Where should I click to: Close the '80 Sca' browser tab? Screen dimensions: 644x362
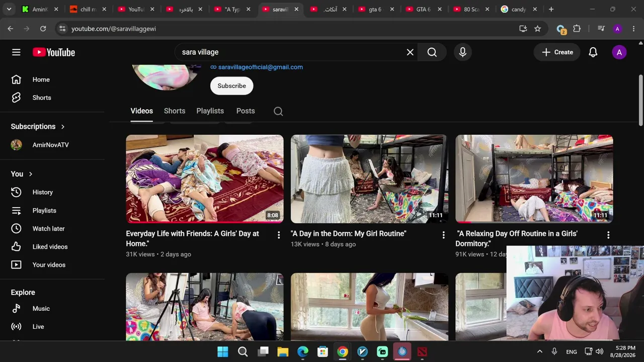487,9
